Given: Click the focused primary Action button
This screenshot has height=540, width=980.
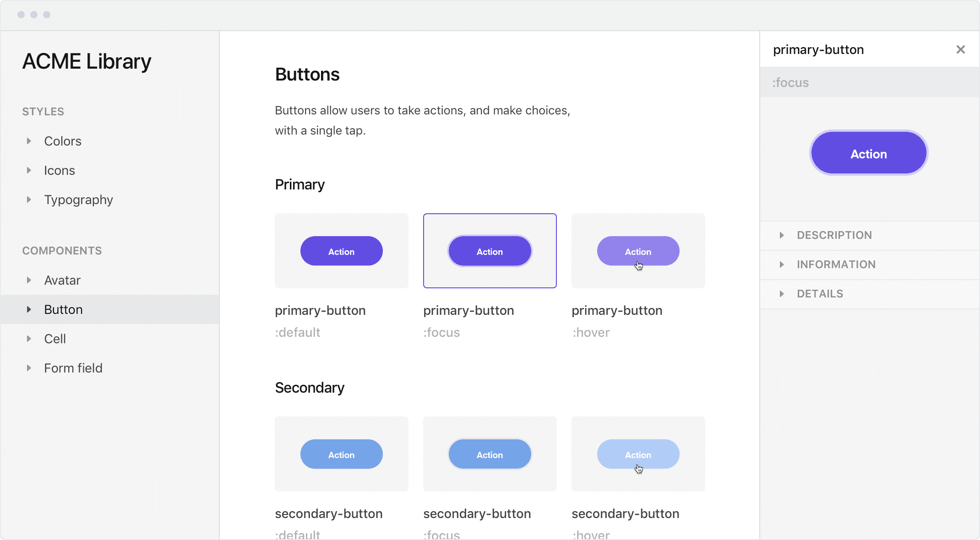Looking at the screenshot, I should (x=490, y=251).
